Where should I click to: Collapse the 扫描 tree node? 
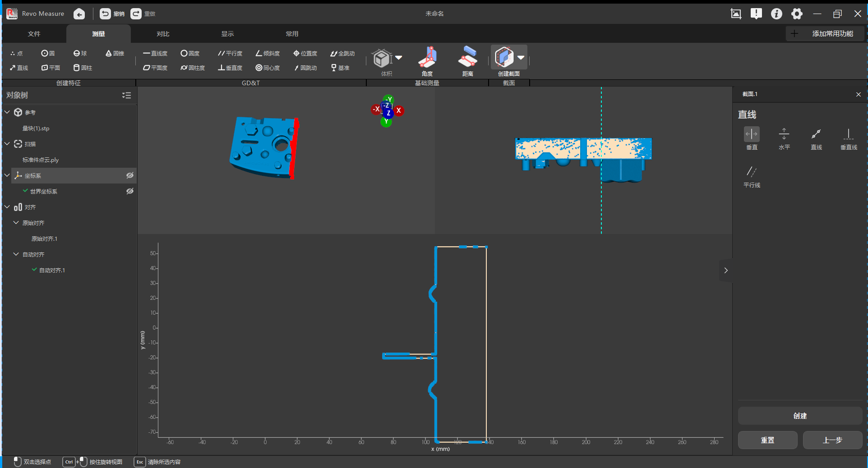pyautogui.click(x=7, y=144)
